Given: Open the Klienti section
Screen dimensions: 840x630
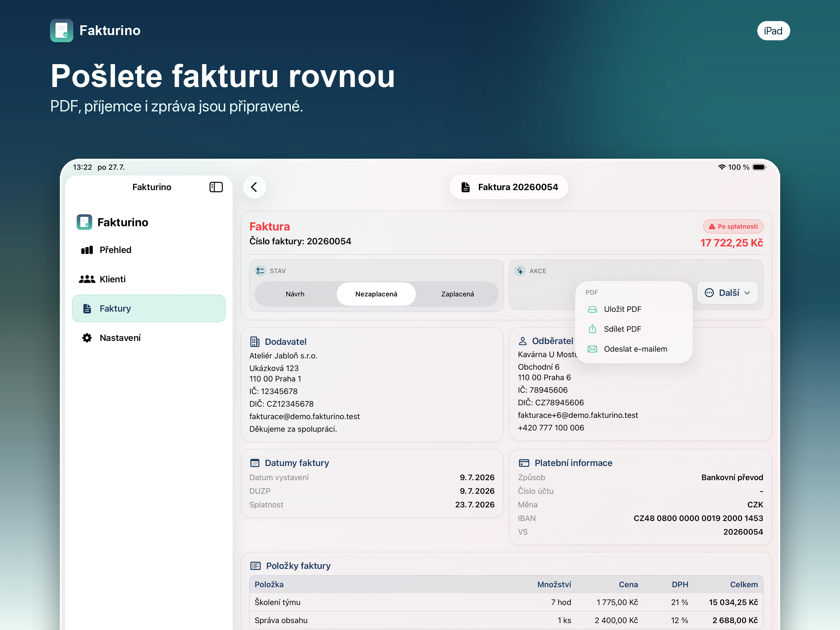Looking at the screenshot, I should [x=148, y=279].
